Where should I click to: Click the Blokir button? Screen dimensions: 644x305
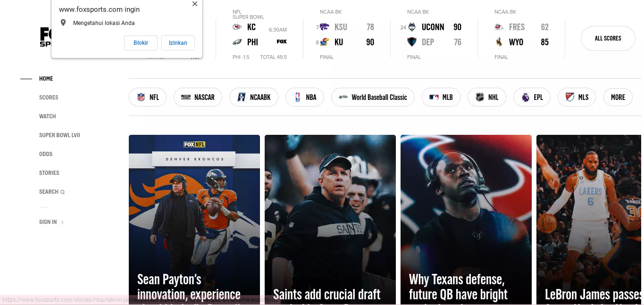(141, 43)
